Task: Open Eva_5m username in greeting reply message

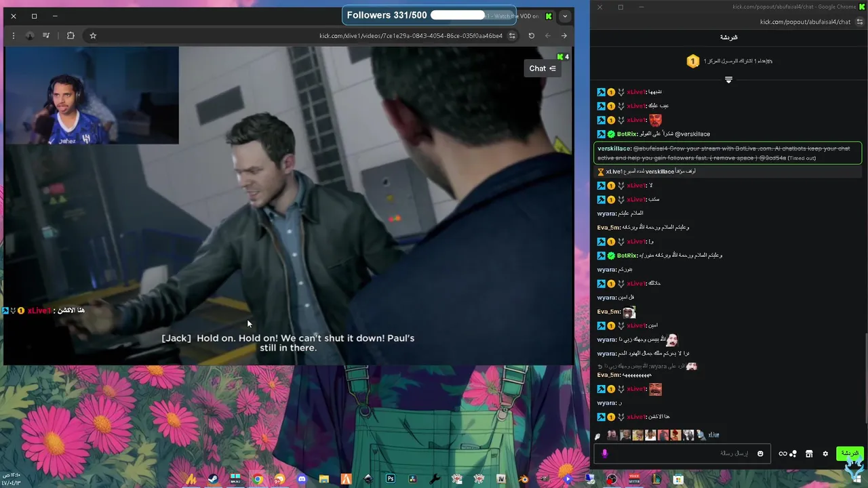Action: tap(608, 228)
